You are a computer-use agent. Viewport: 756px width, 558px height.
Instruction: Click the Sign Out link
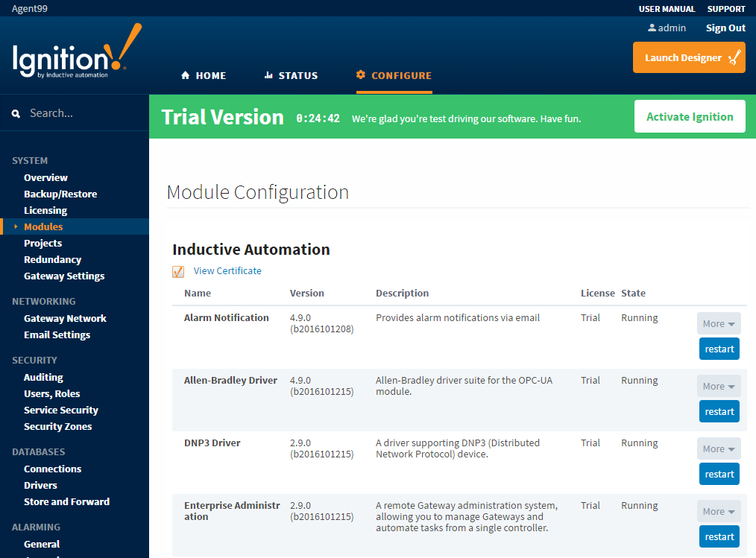(x=725, y=28)
